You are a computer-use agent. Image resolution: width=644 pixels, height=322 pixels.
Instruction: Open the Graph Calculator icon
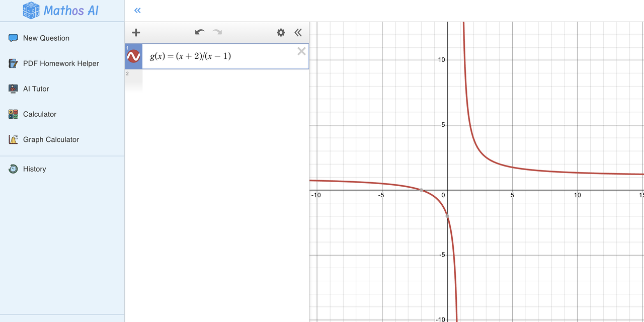[x=13, y=139]
